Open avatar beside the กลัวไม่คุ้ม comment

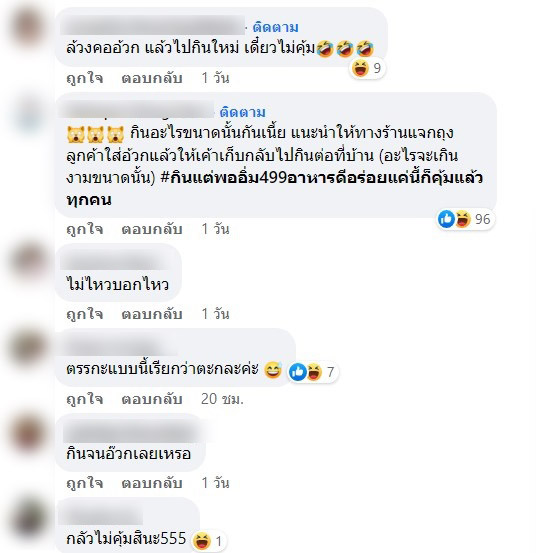pyautogui.click(x=29, y=518)
